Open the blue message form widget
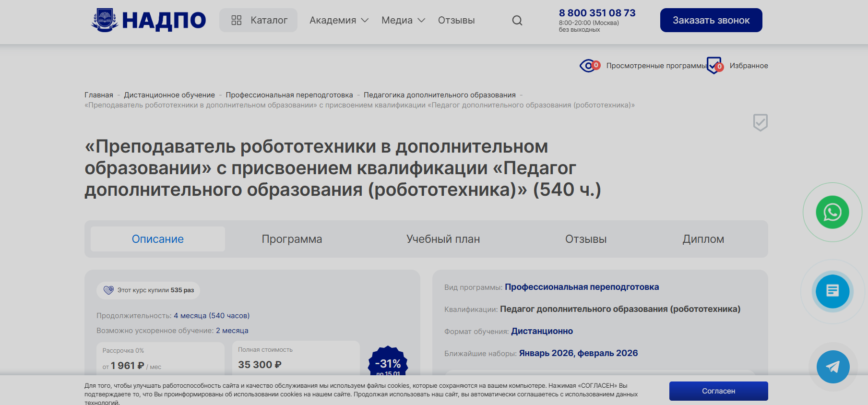 point(832,291)
